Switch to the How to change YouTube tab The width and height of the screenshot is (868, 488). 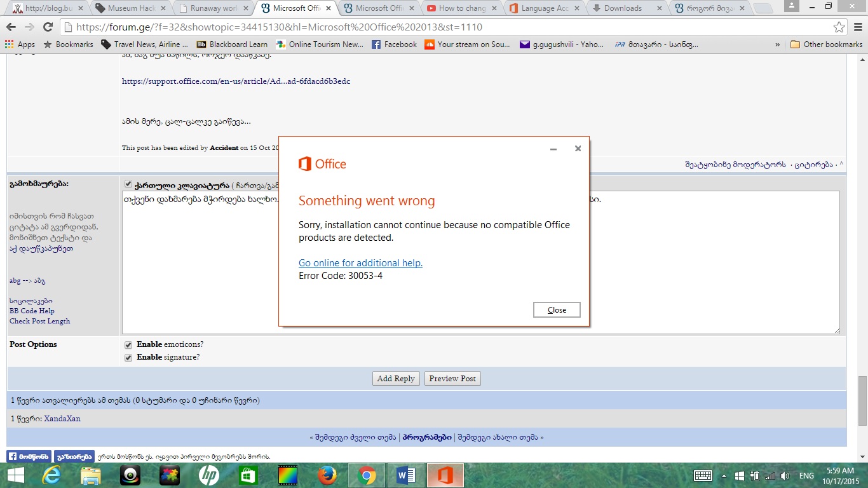click(x=461, y=8)
